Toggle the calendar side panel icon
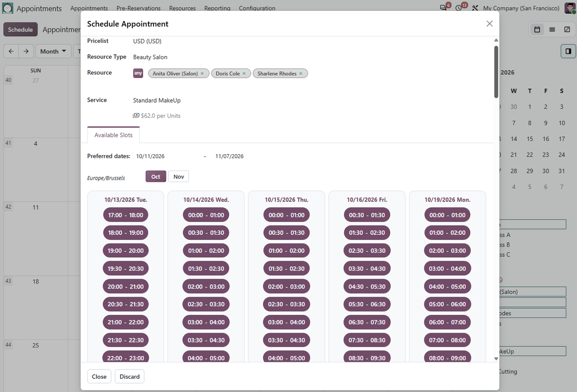The width and height of the screenshot is (577, 392). point(568,51)
